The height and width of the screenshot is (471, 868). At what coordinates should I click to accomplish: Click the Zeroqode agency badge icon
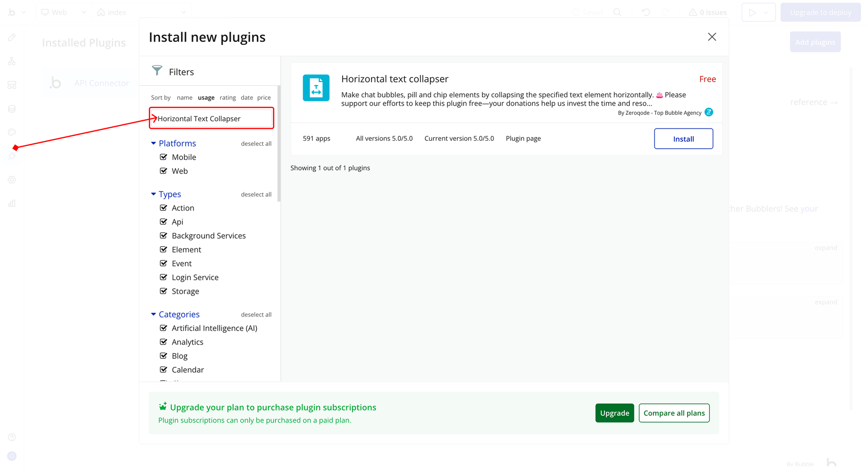pos(709,112)
